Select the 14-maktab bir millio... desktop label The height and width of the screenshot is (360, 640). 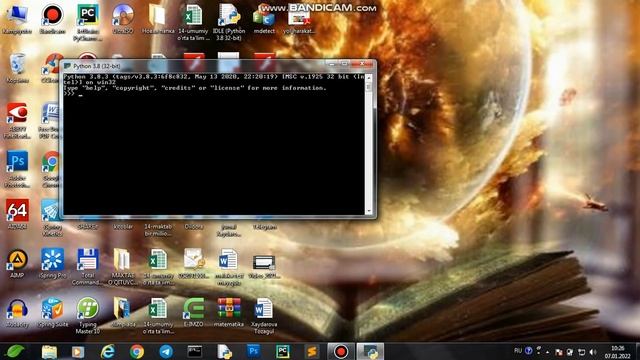[x=158, y=230]
